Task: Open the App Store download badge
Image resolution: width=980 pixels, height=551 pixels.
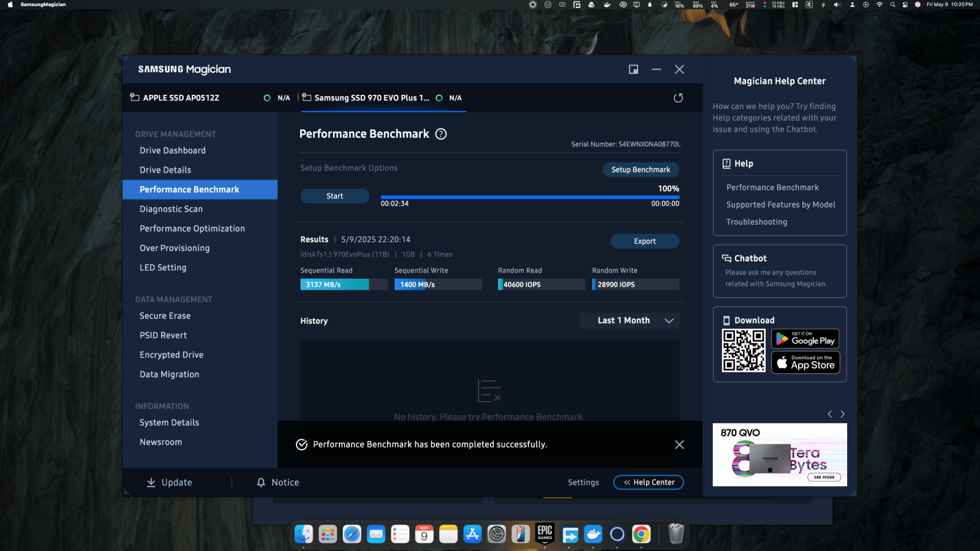Action: tap(805, 362)
